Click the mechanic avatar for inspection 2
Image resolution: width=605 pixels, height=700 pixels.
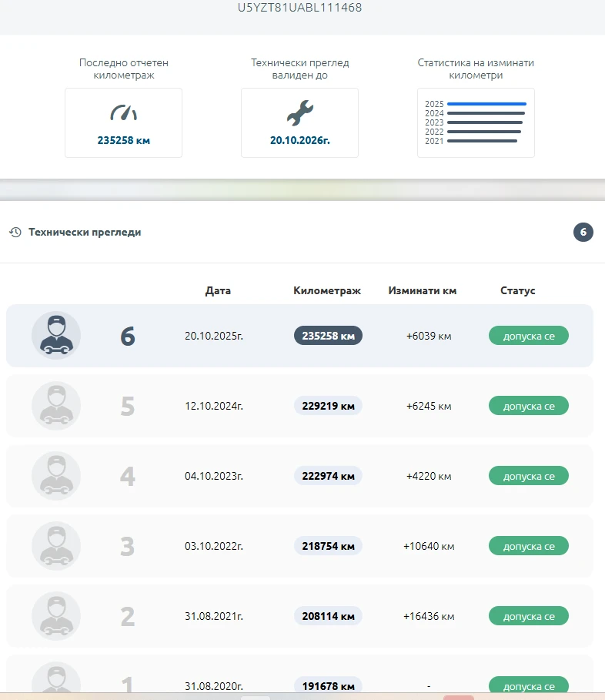55,616
